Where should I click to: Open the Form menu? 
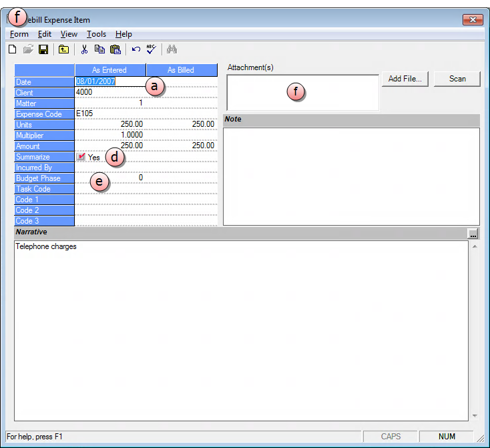coord(19,34)
